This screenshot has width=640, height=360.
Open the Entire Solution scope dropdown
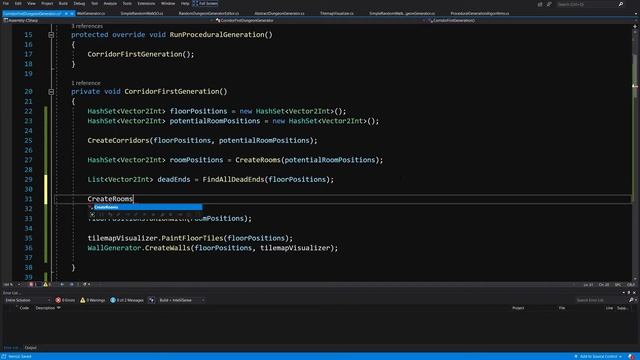[27, 300]
